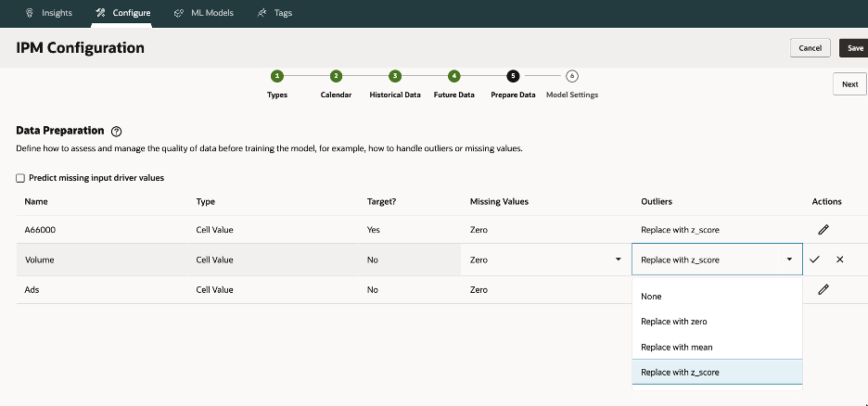Click the edit pencil for row Ads
868x406 pixels.
pos(823,289)
